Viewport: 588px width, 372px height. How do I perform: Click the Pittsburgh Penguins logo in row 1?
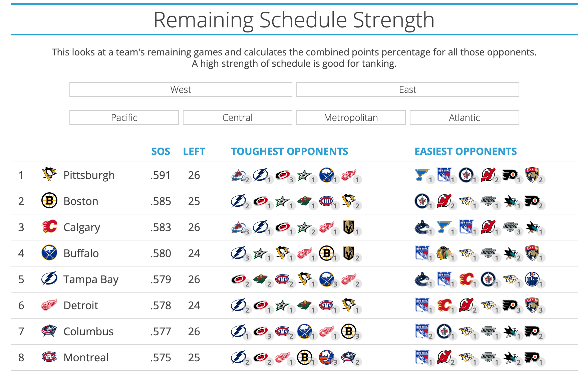(x=49, y=174)
